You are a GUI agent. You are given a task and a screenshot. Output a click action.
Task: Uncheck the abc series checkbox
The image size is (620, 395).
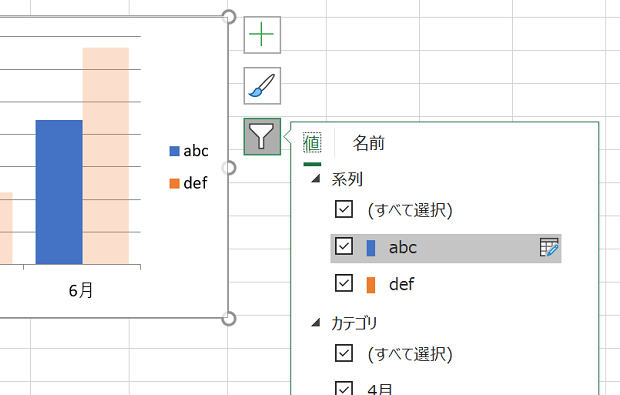[x=344, y=246]
